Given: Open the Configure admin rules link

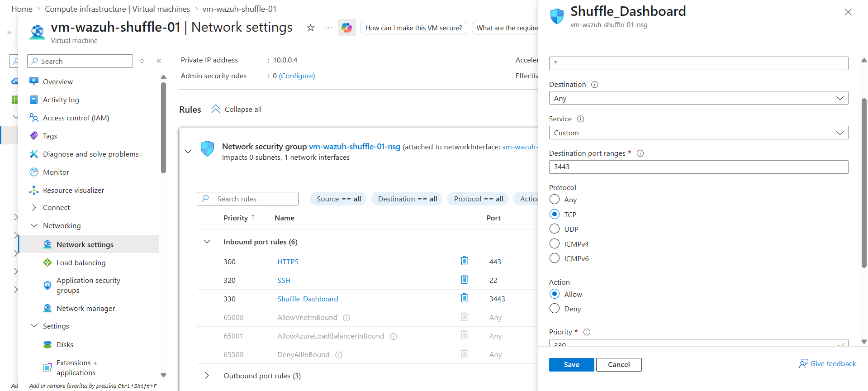Looking at the screenshot, I should tap(297, 76).
